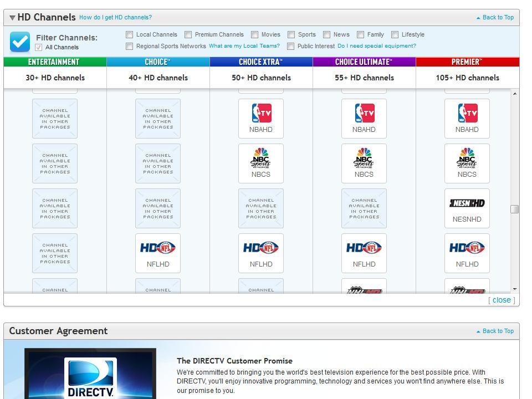Image resolution: width=532 pixels, height=399 pixels.
Task: Click NBAHD channel icon in Choice Xtra column
Action: (261, 118)
